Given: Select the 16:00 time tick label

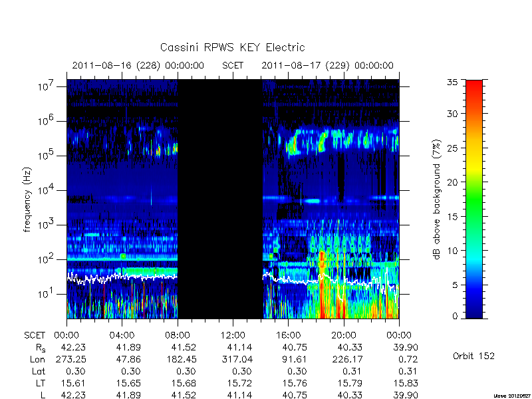Looking at the screenshot, I should (x=288, y=335).
